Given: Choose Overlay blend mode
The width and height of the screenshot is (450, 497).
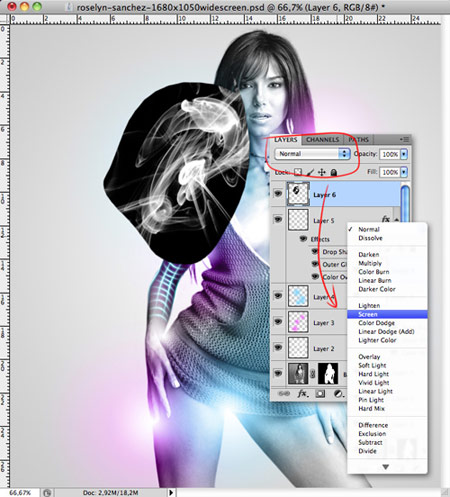Looking at the screenshot, I should [387, 357].
